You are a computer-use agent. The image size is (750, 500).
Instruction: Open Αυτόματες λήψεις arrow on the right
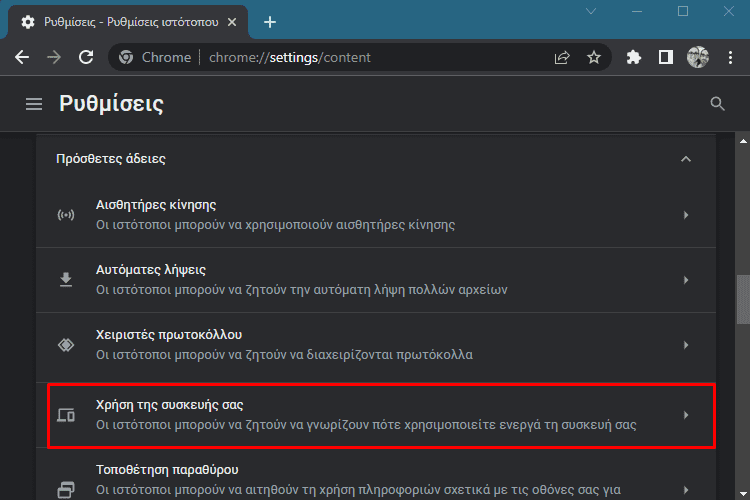[x=686, y=280]
